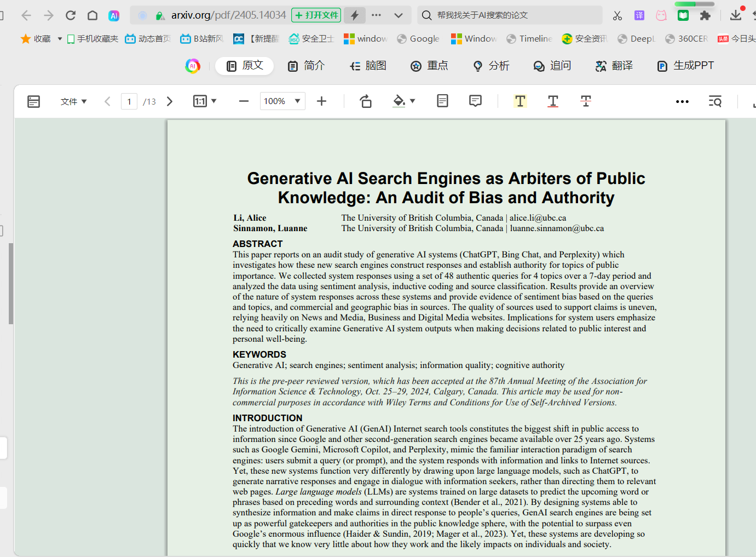Click the AI paper search box
The image size is (756, 557).
[x=510, y=15]
